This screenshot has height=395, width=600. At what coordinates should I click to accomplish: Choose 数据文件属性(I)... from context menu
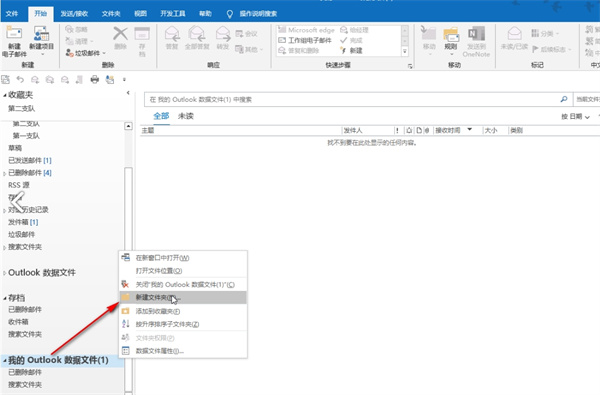pos(183,351)
